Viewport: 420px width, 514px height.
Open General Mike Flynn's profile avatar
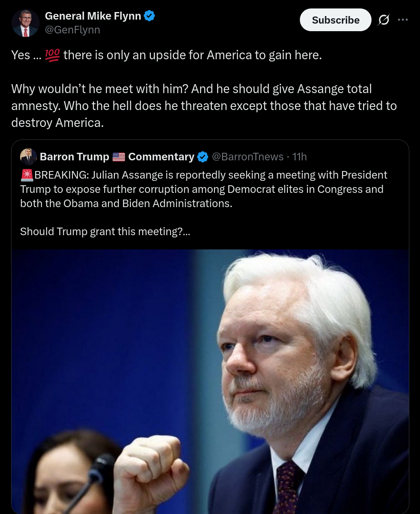[25, 23]
